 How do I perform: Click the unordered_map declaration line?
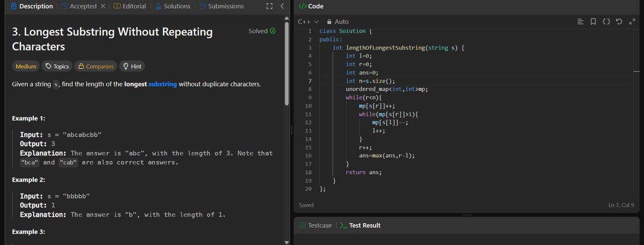(x=386, y=90)
